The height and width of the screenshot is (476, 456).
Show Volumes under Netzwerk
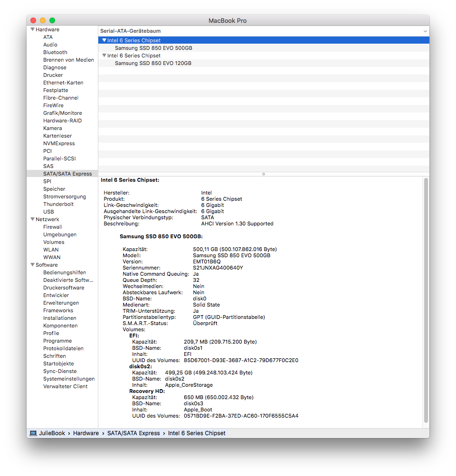tap(54, 242)
